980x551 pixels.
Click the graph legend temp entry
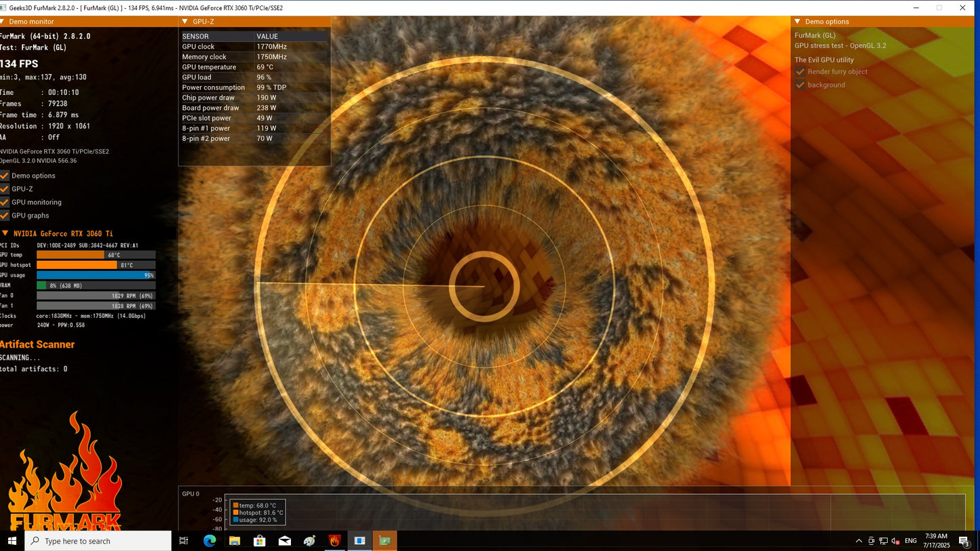click(254, 506)
